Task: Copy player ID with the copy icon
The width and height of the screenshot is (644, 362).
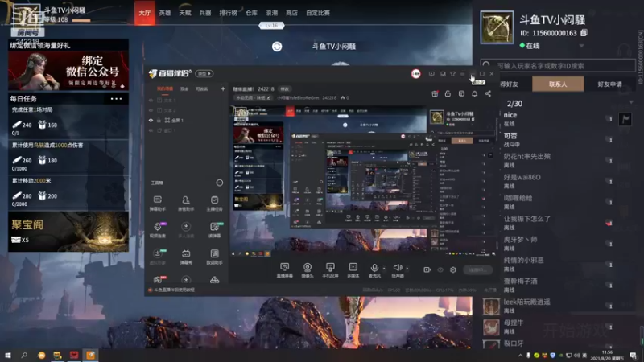Action: click(584, 32)
